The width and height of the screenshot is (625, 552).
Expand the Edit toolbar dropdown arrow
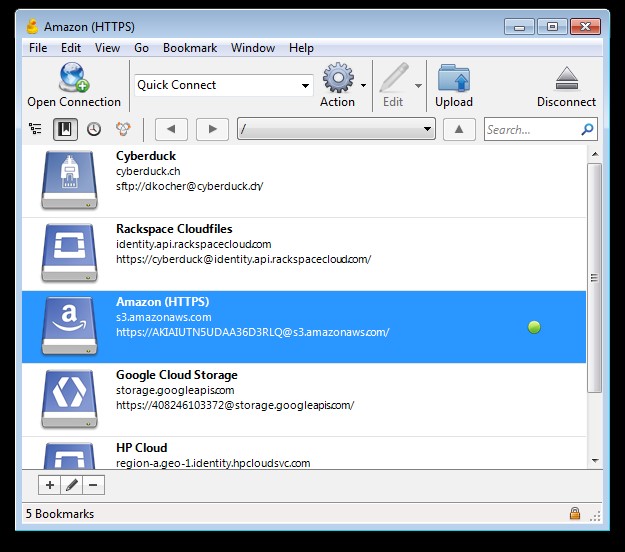(418, 86)
